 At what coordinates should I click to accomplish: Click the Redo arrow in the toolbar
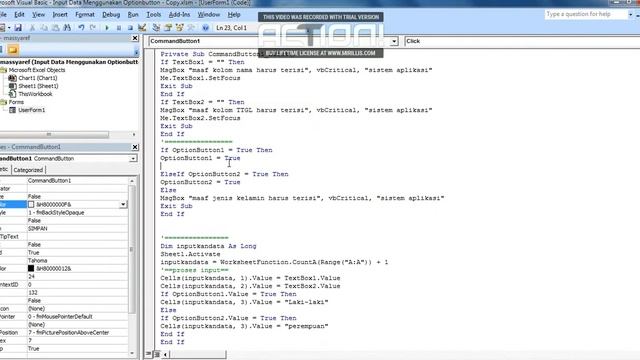coord(93,28)
